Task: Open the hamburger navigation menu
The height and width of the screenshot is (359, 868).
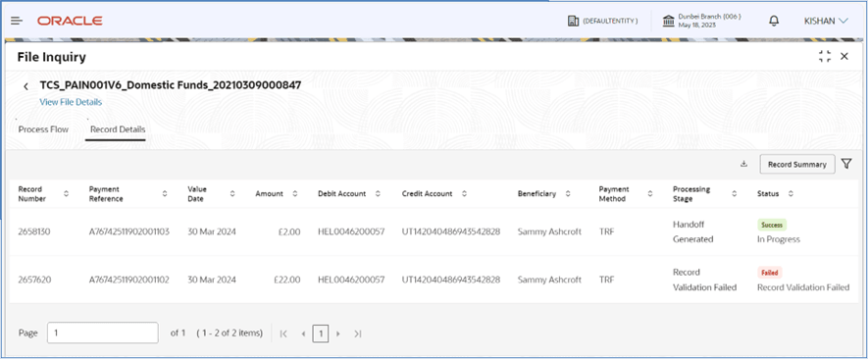Action: pos(17,21)
